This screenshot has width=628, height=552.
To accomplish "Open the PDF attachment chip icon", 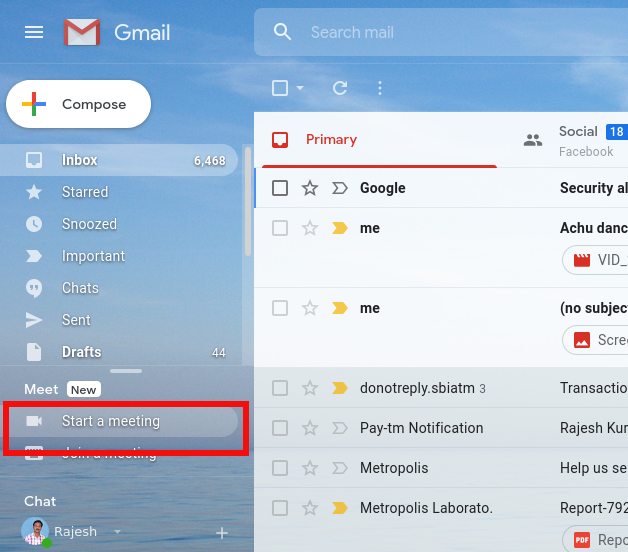I will click(x=582, y=540).
